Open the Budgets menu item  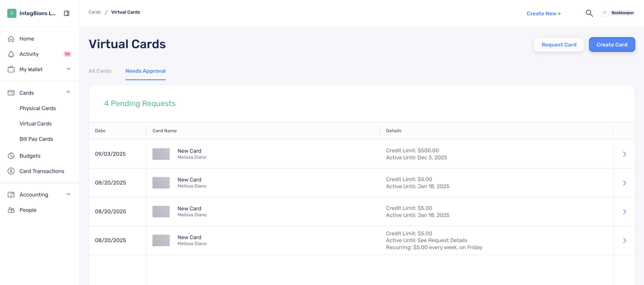(30, 156)
